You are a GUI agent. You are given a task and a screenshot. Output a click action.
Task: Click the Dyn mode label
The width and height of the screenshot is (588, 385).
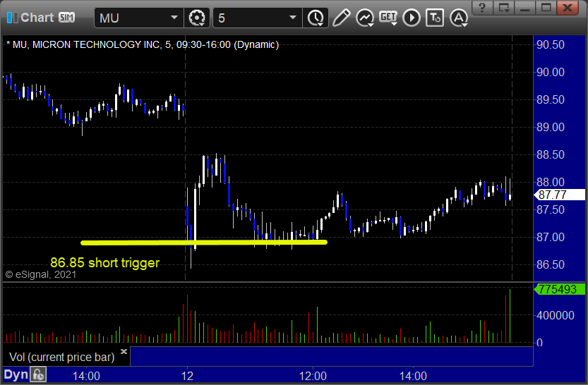click(16, 374)
